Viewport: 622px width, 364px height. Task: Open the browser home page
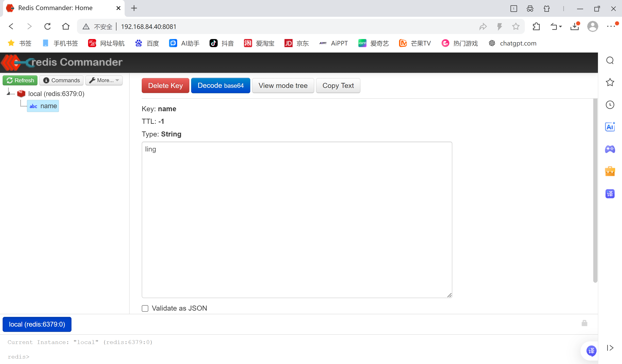(66, 26)
